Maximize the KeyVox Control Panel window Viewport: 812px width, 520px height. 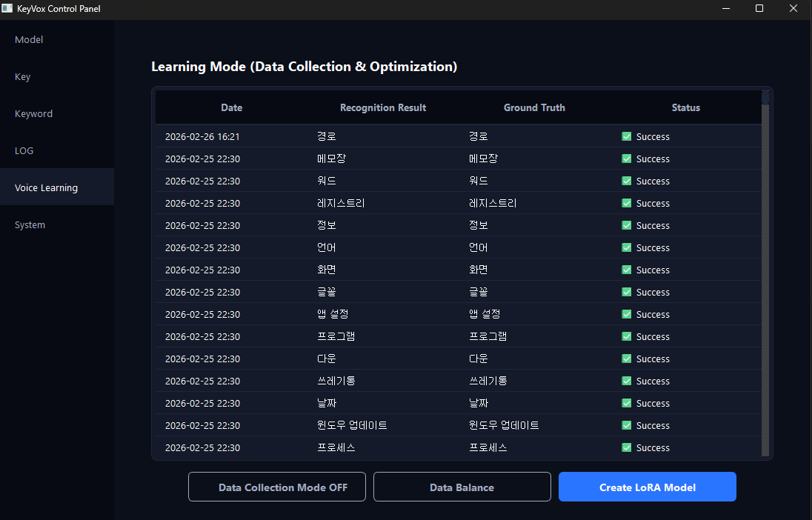tap(759, 9)
